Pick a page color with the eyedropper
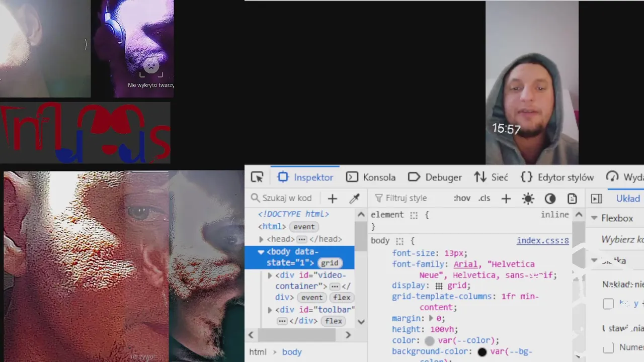 (x=355, y=198)
